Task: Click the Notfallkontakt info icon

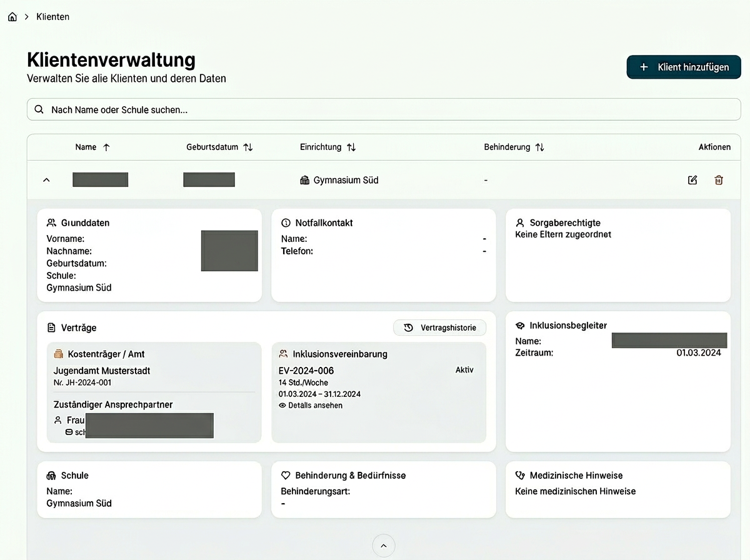Action: click(286, 223)
